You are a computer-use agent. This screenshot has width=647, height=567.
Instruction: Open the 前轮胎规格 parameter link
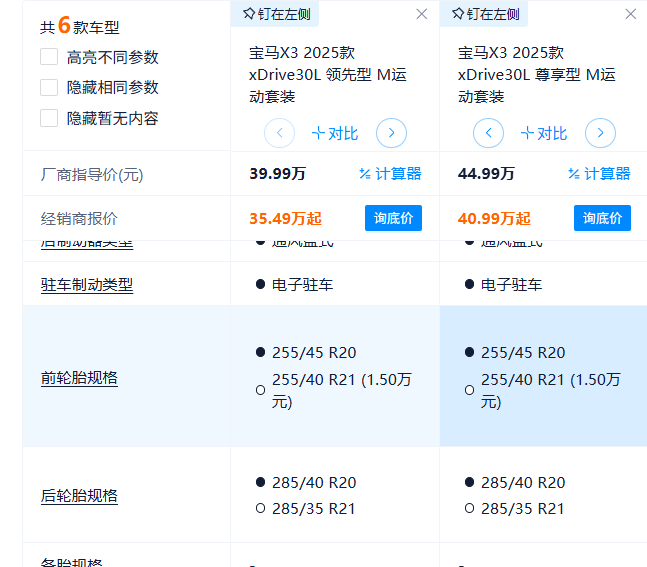click(x=79, y=378)
